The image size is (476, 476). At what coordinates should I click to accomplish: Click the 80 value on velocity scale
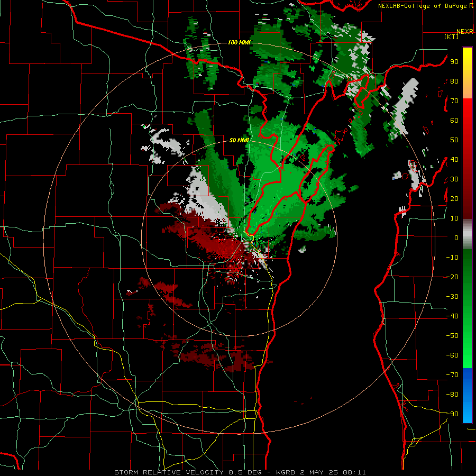[454, 81]
